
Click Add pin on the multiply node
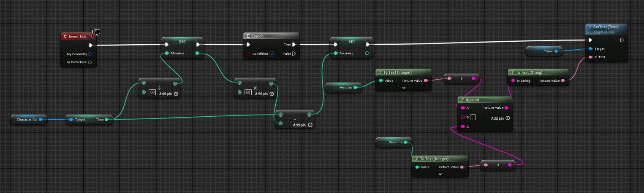[x=265, y=94]
